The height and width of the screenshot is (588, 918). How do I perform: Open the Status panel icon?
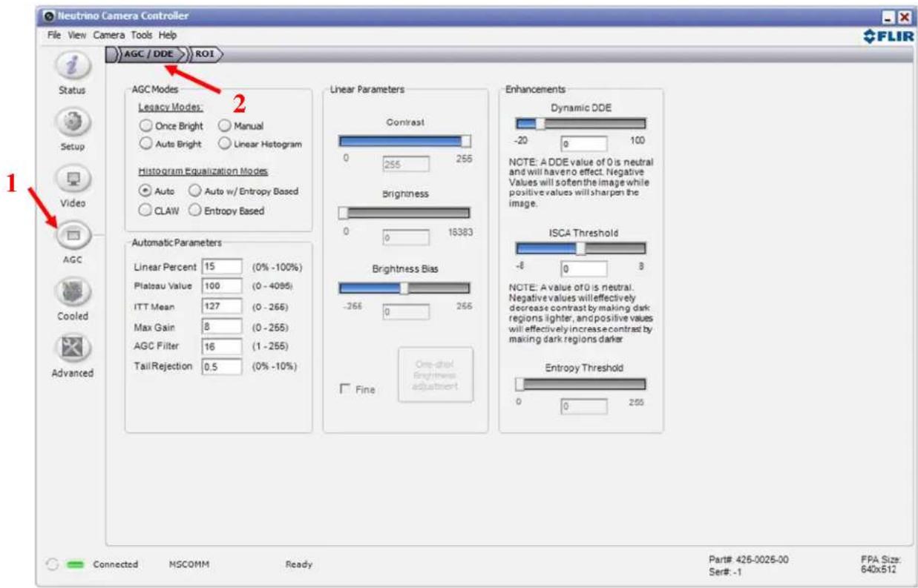click(x=73, y=67)
